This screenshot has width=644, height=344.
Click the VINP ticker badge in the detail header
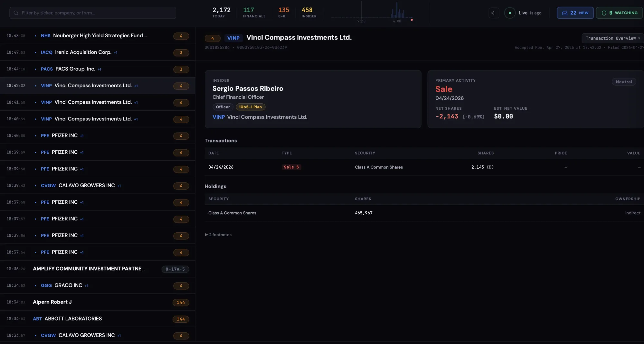pyautogui.click(x=233, y=38)
